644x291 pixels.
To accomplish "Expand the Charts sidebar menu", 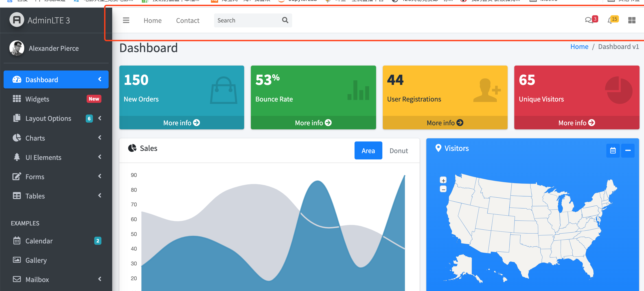I will pos(35,138).
